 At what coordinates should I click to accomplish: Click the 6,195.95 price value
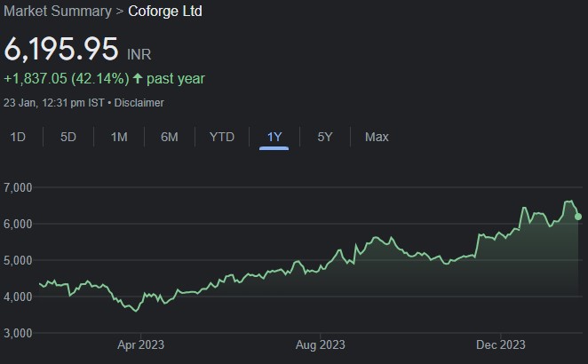(61, 49)
